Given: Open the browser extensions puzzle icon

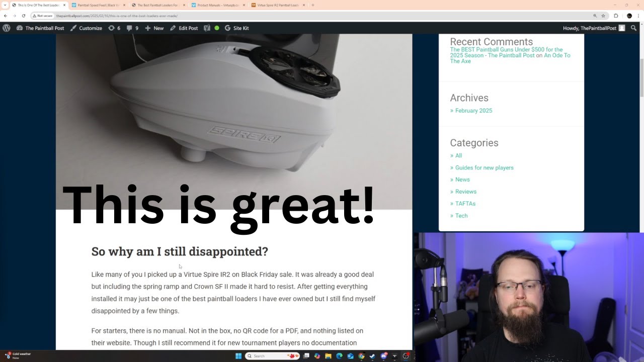Looking at the screenshot, I should click(x=616, y=16).
